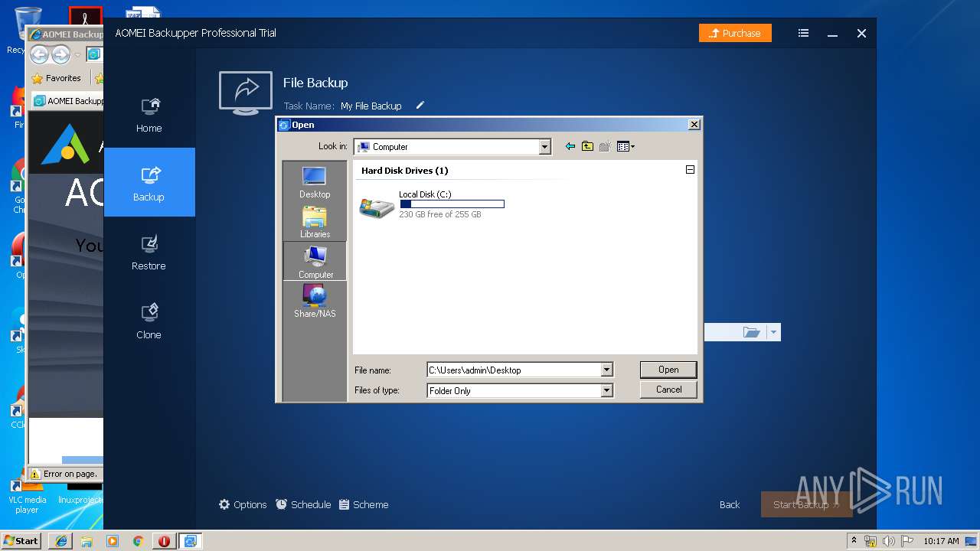Screen dimensions: 980x551
Task: Go up one folder level in Open dialog
Action: tap(587, 146)
